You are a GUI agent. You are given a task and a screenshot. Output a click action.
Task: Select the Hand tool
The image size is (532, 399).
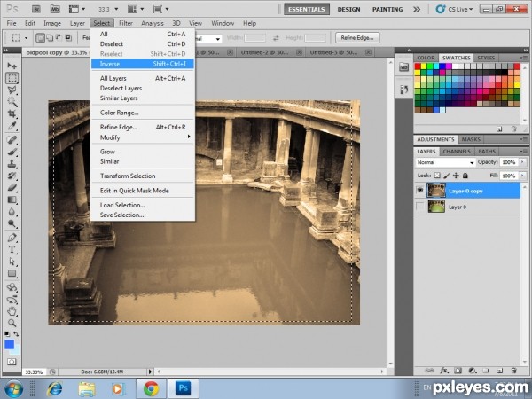click(12, 311)
